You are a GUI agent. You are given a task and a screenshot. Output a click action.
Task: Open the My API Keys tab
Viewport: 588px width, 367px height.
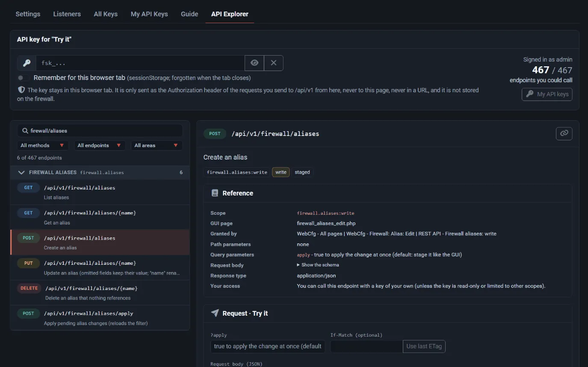pos(149,14)
